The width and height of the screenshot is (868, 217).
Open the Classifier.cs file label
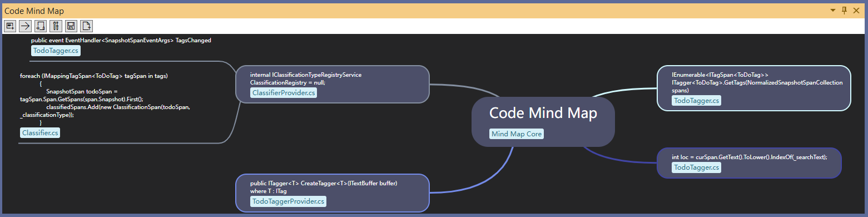tap(40, 132)
